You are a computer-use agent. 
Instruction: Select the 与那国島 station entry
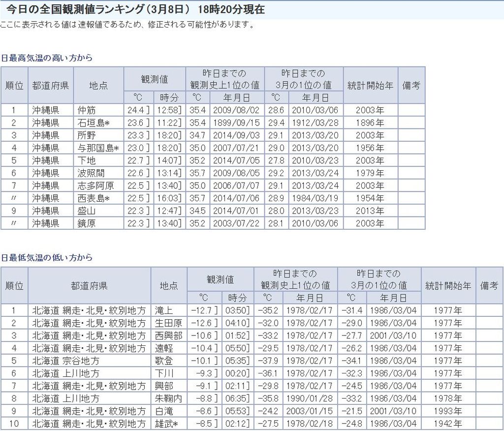(x=97, y=148)
